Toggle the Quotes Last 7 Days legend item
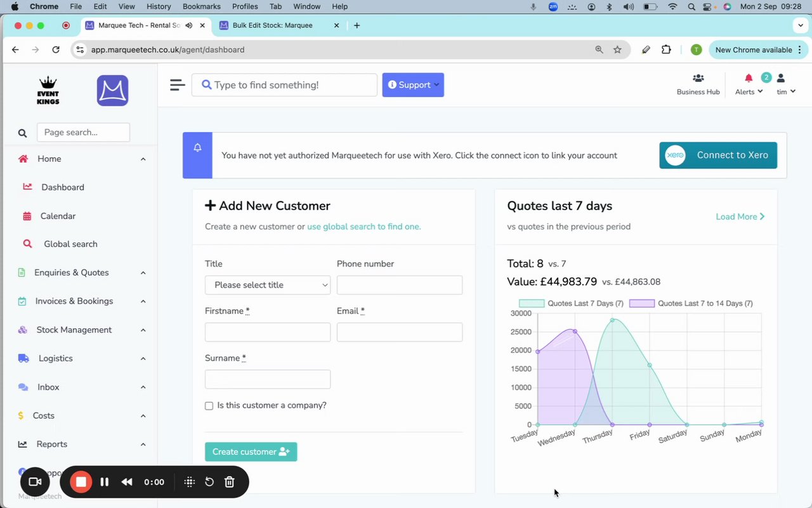The height and width of the screenshot is (508, 812). tap(571, 304)
